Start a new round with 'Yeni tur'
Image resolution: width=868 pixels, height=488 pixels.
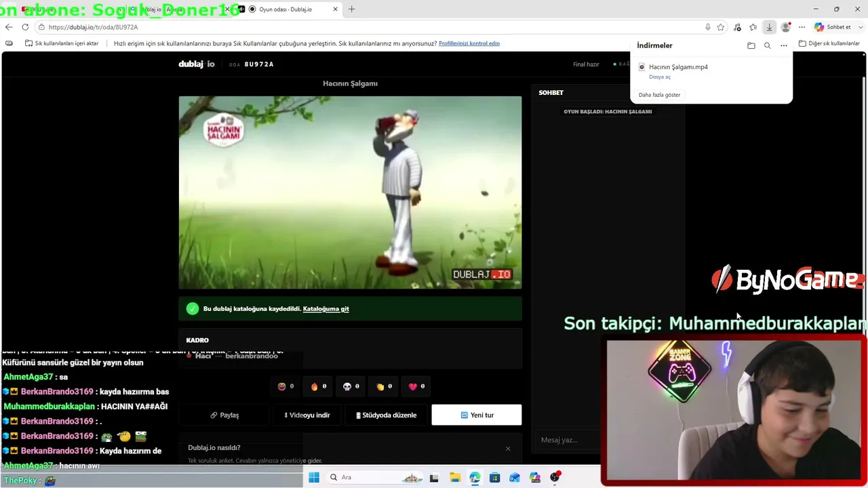(x=477, y=415)
